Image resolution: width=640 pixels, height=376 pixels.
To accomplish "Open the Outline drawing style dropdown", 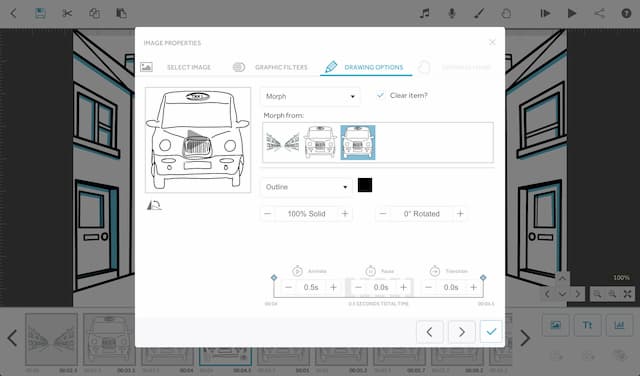I will click(306, 187).
